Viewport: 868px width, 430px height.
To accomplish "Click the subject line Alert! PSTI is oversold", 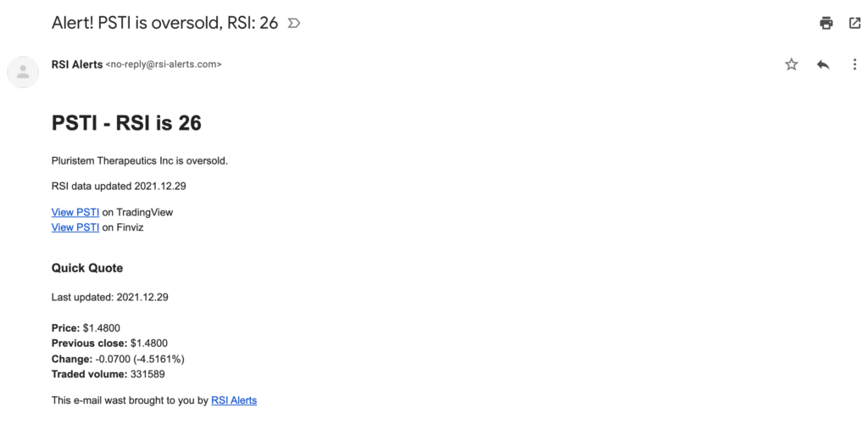I will [x=164, y=23].
